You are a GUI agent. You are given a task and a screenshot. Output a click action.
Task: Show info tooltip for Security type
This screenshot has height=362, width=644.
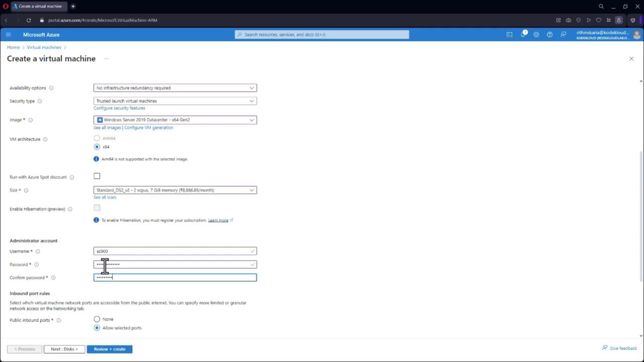click(40, 101)
